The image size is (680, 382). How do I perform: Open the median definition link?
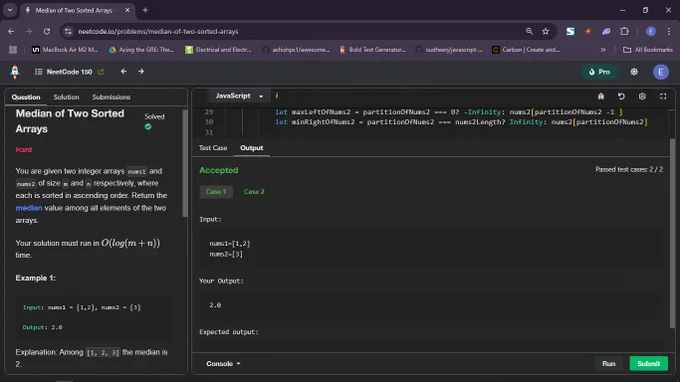click(x=29, y=208)
